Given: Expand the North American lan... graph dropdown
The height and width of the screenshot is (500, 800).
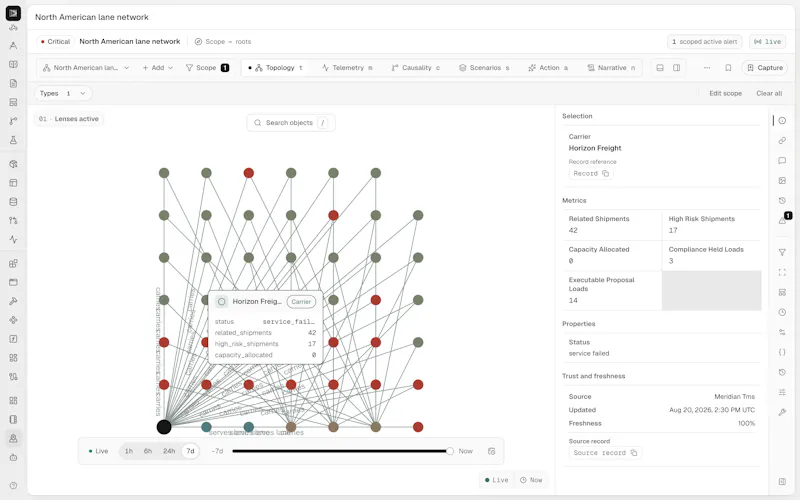Looking at the screenshot, I should [x=86, y=68].
